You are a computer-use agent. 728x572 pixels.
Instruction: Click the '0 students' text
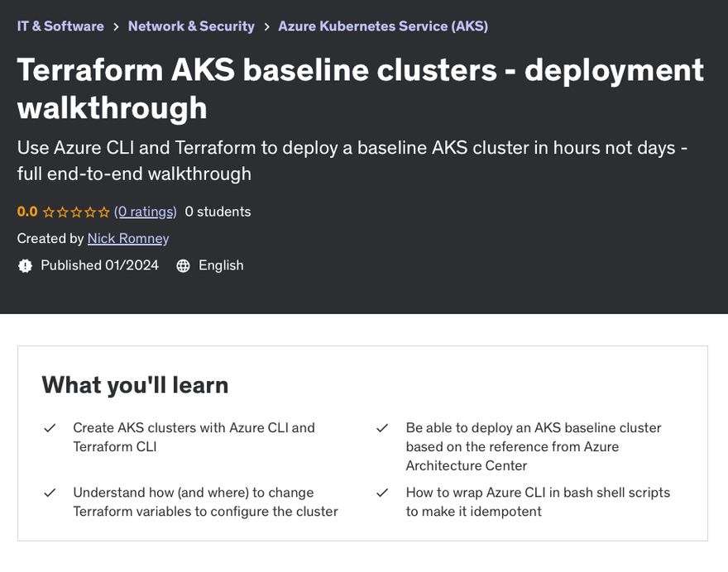coord(218,212)
